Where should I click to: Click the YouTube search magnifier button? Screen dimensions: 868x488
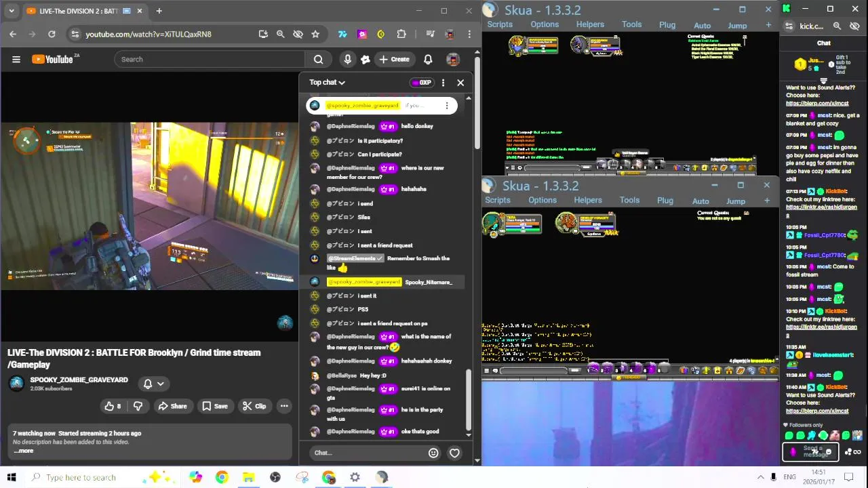318,59
